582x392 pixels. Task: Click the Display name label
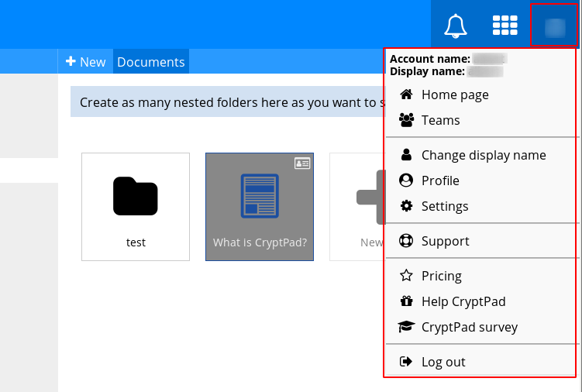click(427, 71)
